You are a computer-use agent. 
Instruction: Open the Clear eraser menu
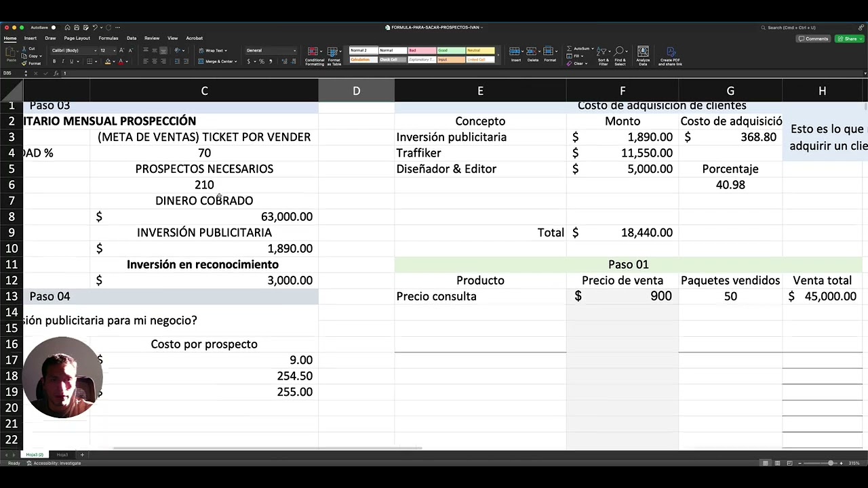point(578,64)
